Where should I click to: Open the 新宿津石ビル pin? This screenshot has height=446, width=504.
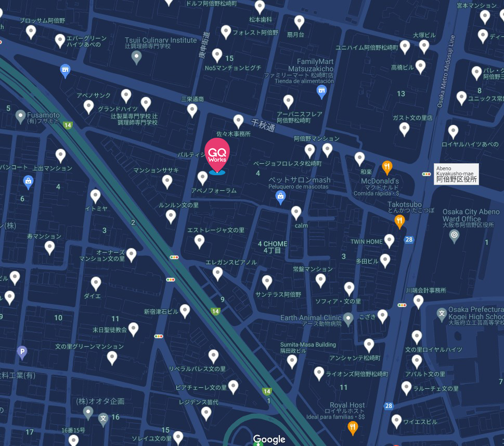185,311
